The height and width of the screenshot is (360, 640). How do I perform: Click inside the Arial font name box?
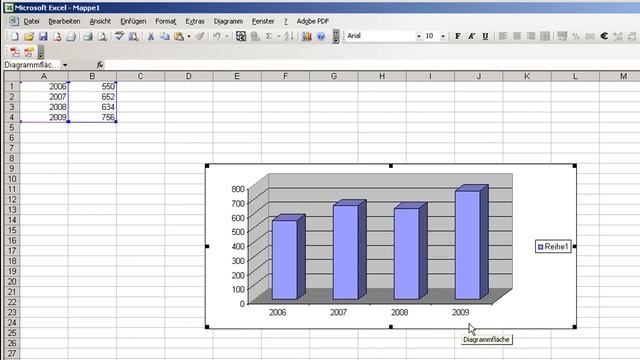point(380,36)
